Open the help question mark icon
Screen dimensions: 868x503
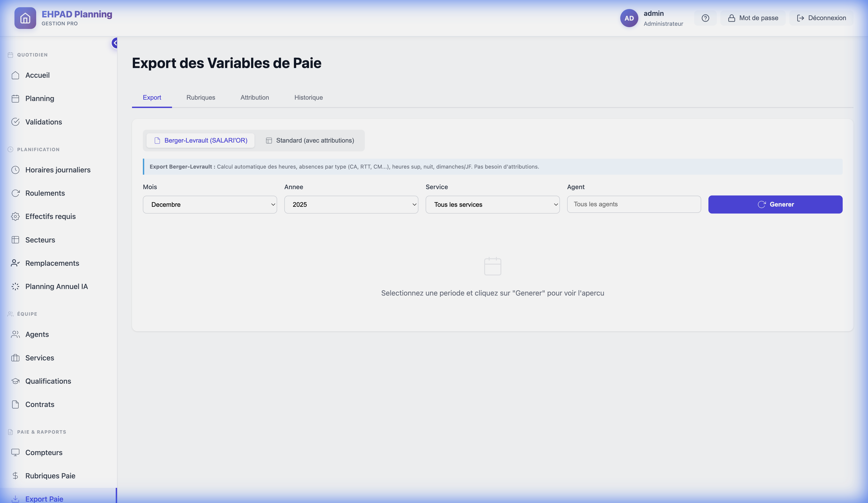[x=705, y=18]
